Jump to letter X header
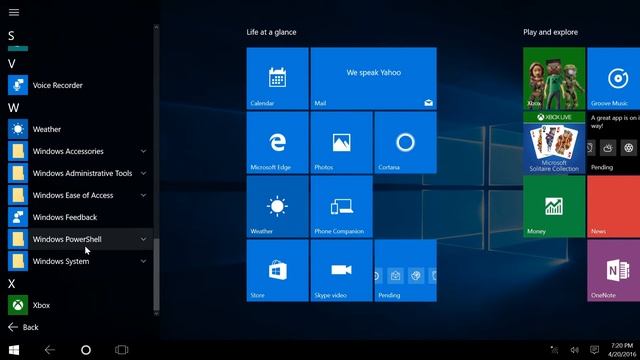The height and width of the screenshot is (360, 640). 11,284
